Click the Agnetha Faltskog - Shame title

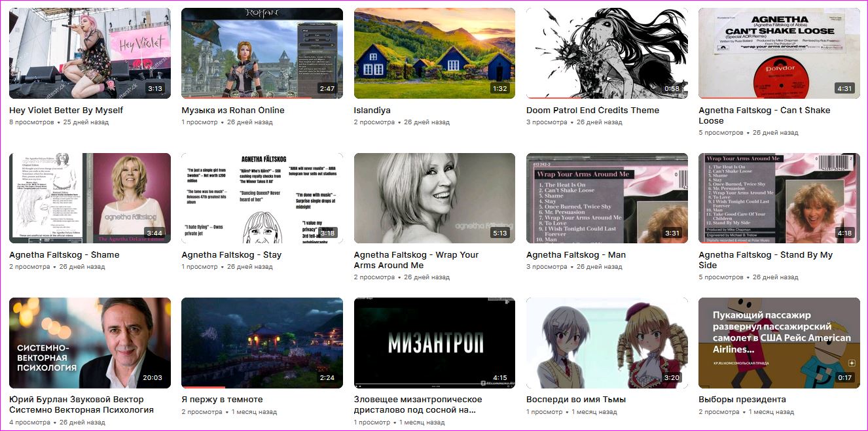coord(64,255)
